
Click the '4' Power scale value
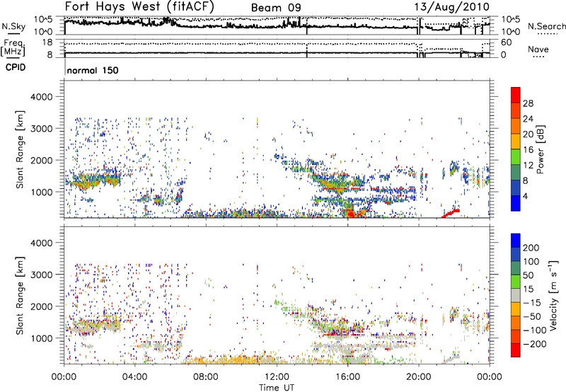(525, 196)
